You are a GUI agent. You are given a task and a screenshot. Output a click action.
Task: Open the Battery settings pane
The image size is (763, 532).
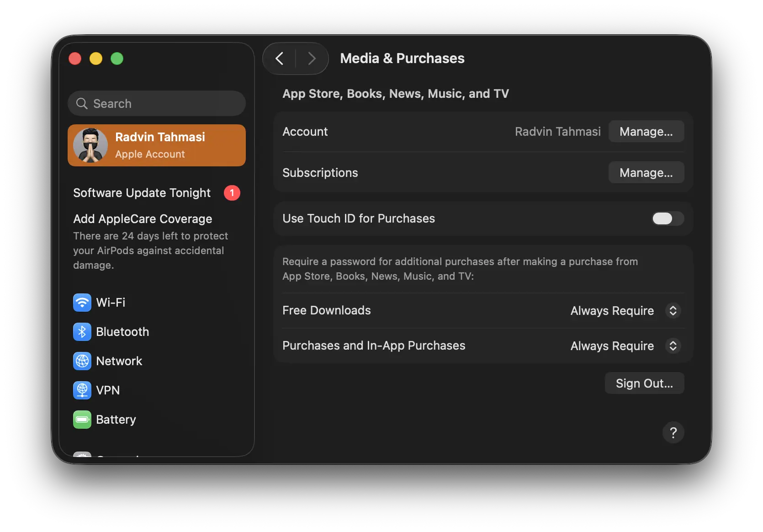pyautogui.click(x=157, y=420)
